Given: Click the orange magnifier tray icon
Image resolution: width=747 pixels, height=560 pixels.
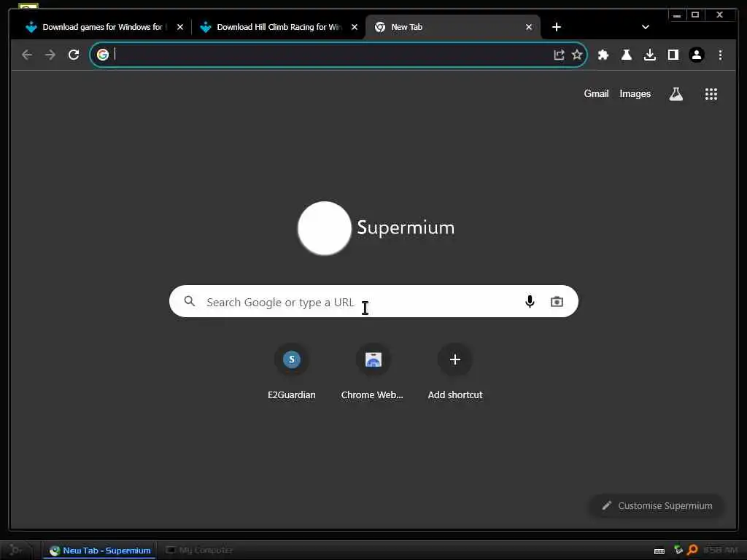Looking at the screenshot, I should 693,550.
